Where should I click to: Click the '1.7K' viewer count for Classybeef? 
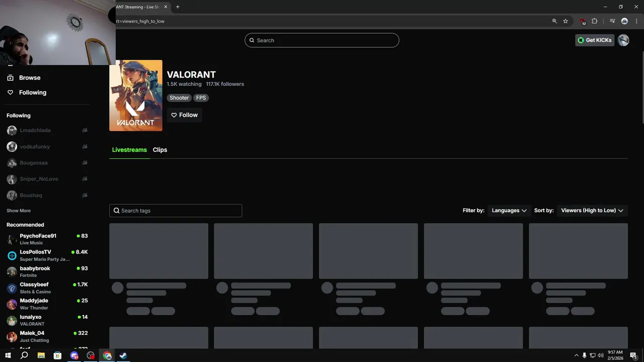[x=83, y=285]
